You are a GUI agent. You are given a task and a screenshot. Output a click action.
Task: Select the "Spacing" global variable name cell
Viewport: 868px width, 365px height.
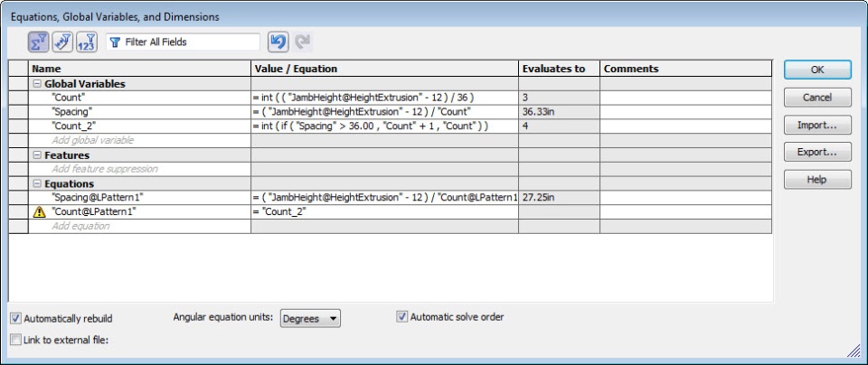point(139,112)
